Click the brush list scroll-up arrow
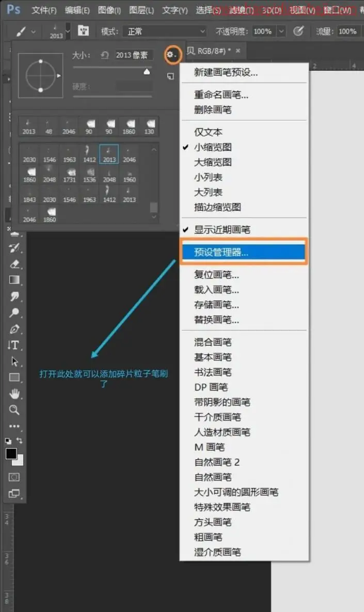This screenshot has width=364, height=612. click(x=154, y=149)
